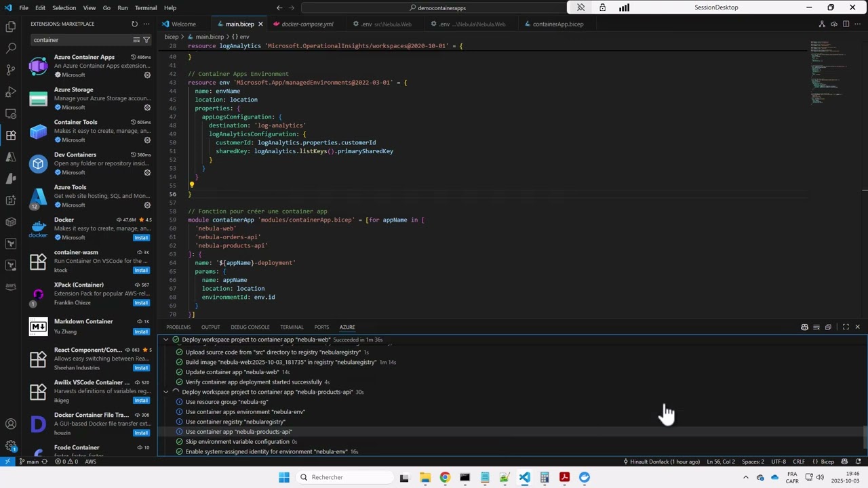Open editor more actions ellipsis
Image resolution: width=868 pixels, height=488 pixels.
click(x=857, y=24)
